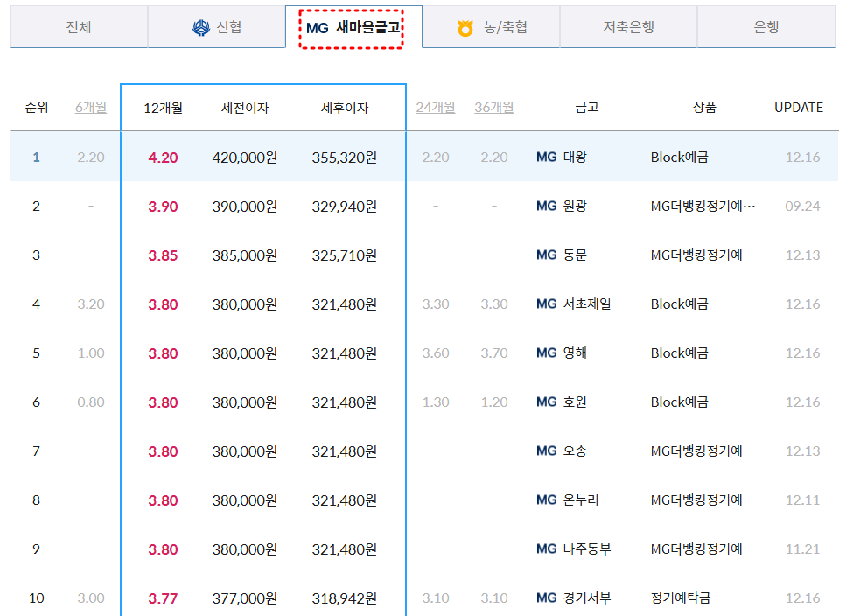Click the 3.85 twelve-month rate
This screenshot has width=846, height=616.
pos(163,255)
